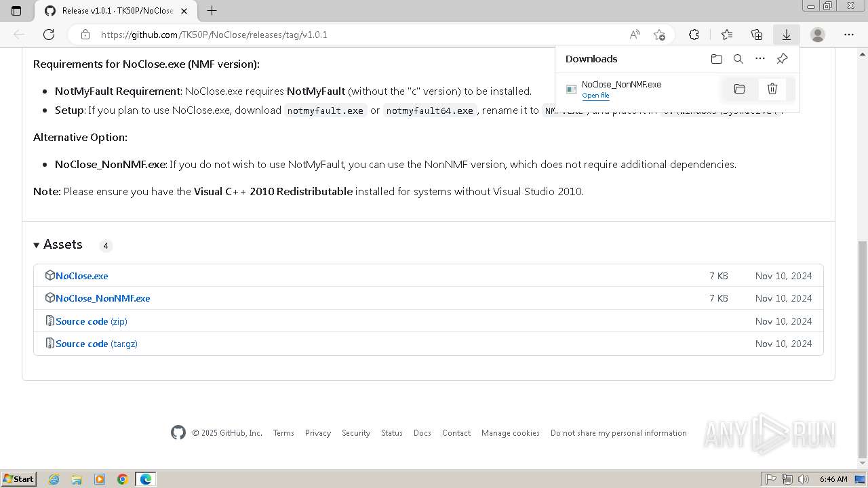Image resolution: width=868 pixels, height=488 pixels.
Task: Open Contact footer link
Action: (x=456, y=433)
